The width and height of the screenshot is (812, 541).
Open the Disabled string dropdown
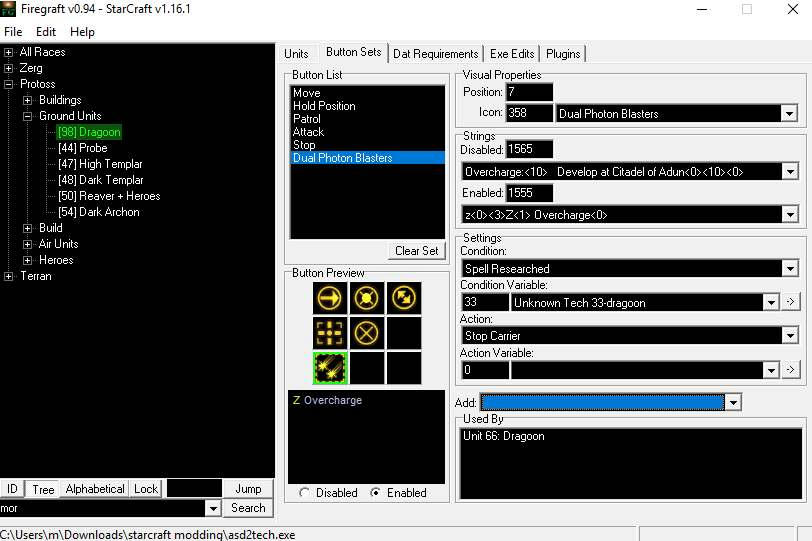(790, 172)
